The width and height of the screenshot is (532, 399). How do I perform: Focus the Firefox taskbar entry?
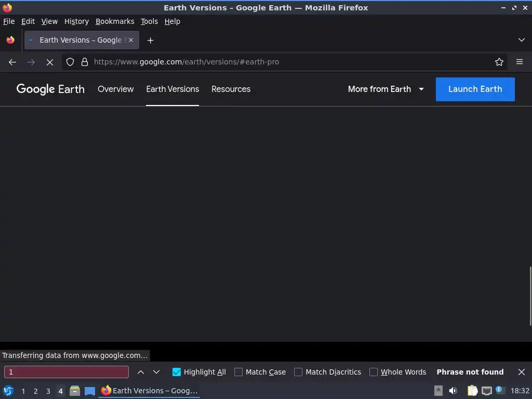(149, 391)
